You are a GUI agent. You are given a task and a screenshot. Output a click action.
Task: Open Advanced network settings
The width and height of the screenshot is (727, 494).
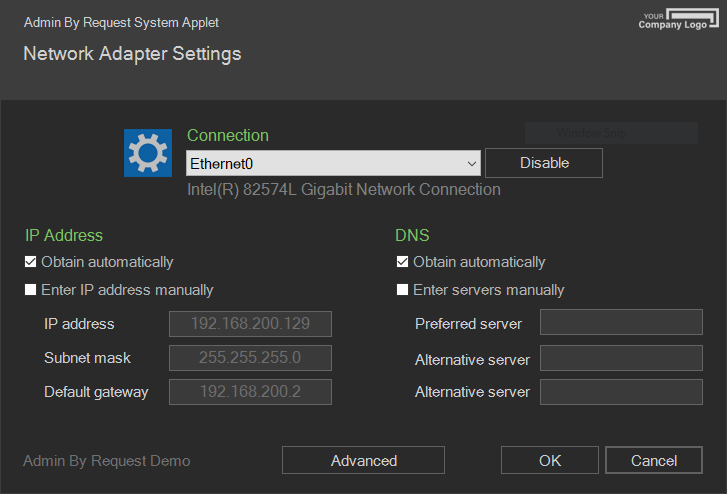pos(364,461)
